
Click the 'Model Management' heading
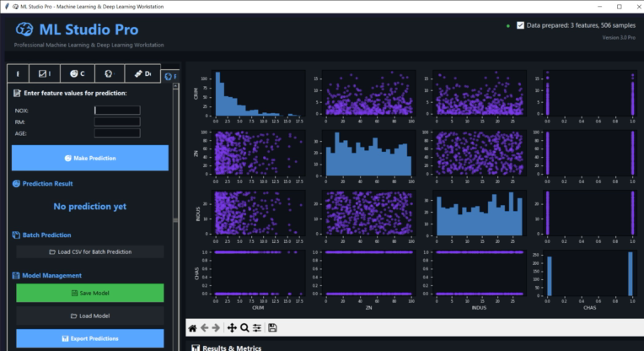pos(51,275)
